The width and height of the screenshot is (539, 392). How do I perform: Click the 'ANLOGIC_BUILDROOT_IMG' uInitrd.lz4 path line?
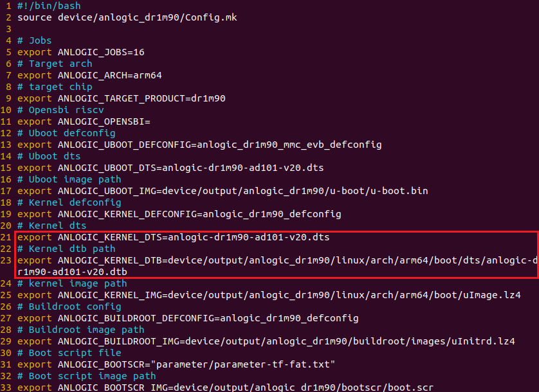coord(266,341)
